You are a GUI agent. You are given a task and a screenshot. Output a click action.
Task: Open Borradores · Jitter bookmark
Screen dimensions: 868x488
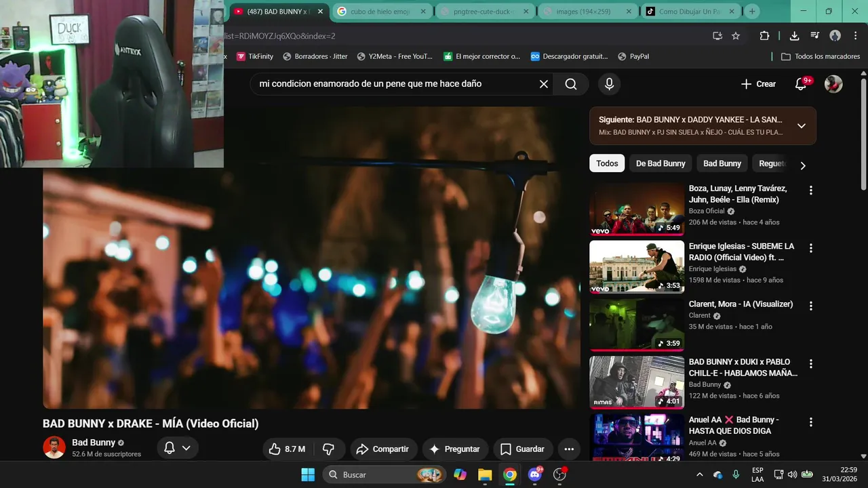(x=315, y=56)
